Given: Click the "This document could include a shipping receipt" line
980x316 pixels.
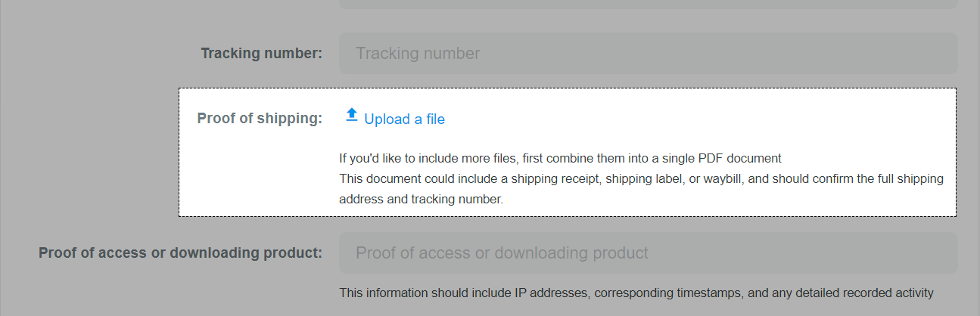Looking at the screenshot, I should (x=641, y=179).
